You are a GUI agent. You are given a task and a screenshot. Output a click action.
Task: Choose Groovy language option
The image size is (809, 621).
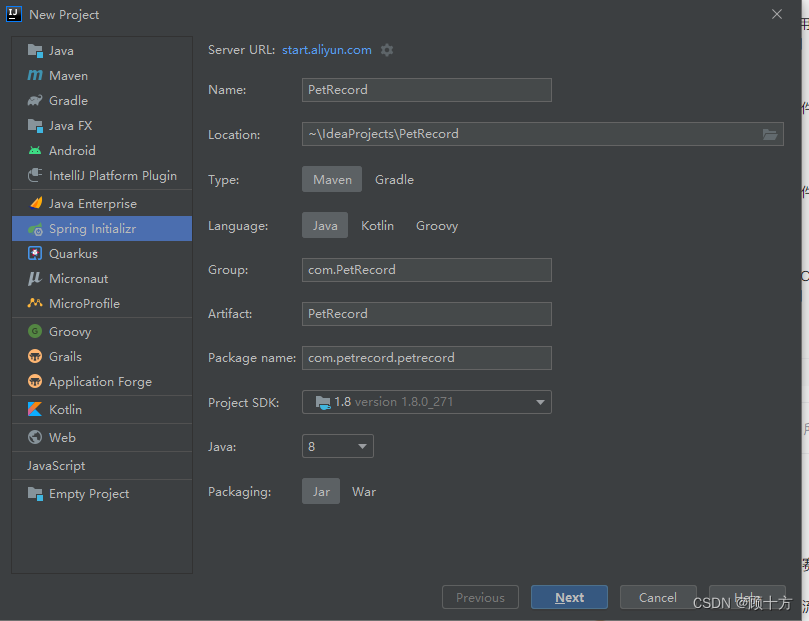pyautogui.click(x=437, y=225)
